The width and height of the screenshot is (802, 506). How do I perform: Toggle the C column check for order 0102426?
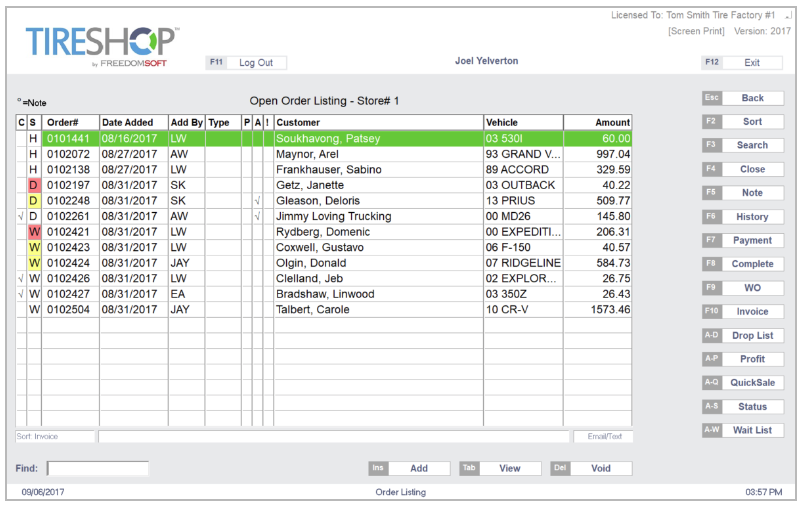22,279
